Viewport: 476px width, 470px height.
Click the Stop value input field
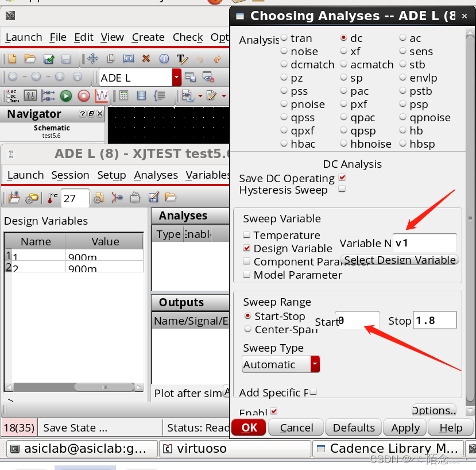[x=435, y=320]
